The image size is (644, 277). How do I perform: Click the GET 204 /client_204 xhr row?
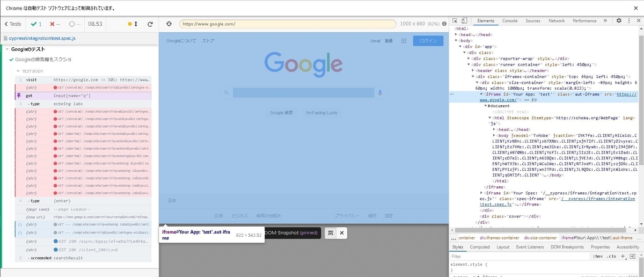83,250
